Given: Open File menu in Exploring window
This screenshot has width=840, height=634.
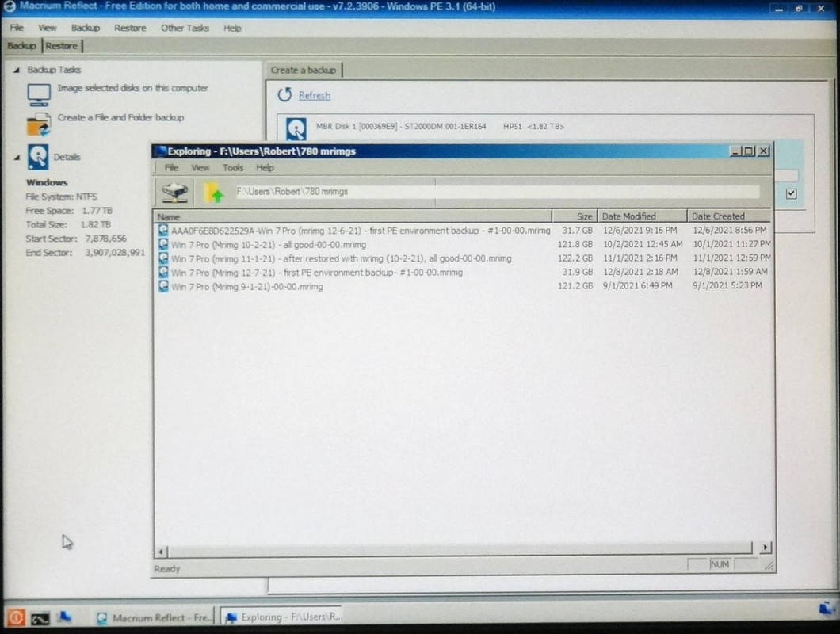Looking at the screenshot, I should tap(171, 168).
